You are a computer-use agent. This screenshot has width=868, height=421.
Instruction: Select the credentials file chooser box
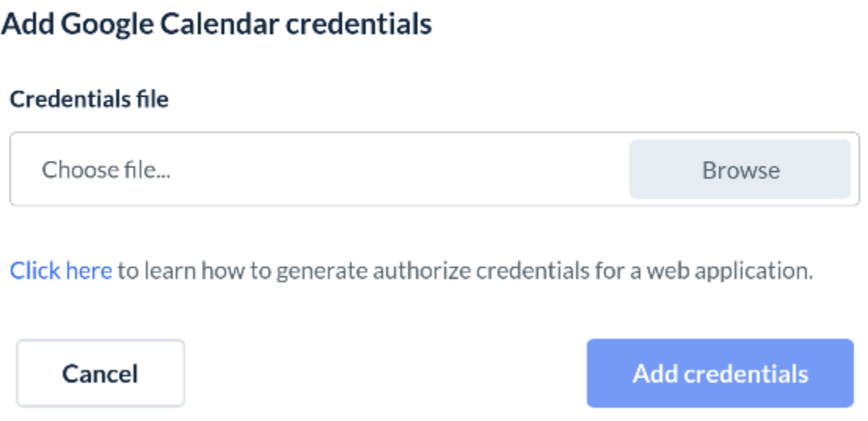[314, 170]
